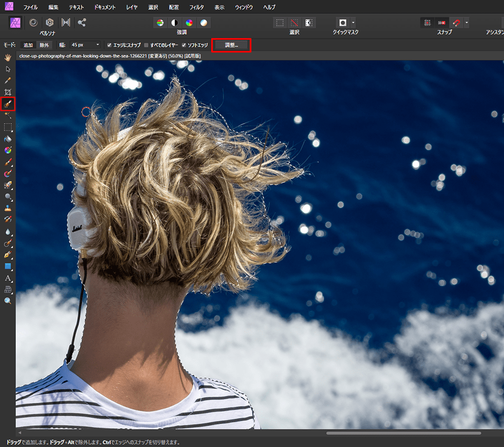Toggle the ソフトエッジ checkbox
This screenshot has height=447, width=504.
coord(184,45)
